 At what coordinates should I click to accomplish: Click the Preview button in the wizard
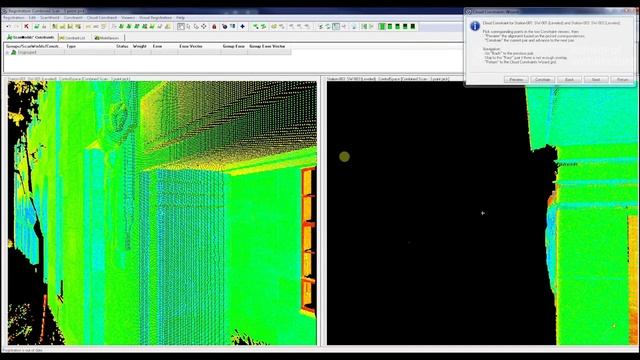[516, 79]
